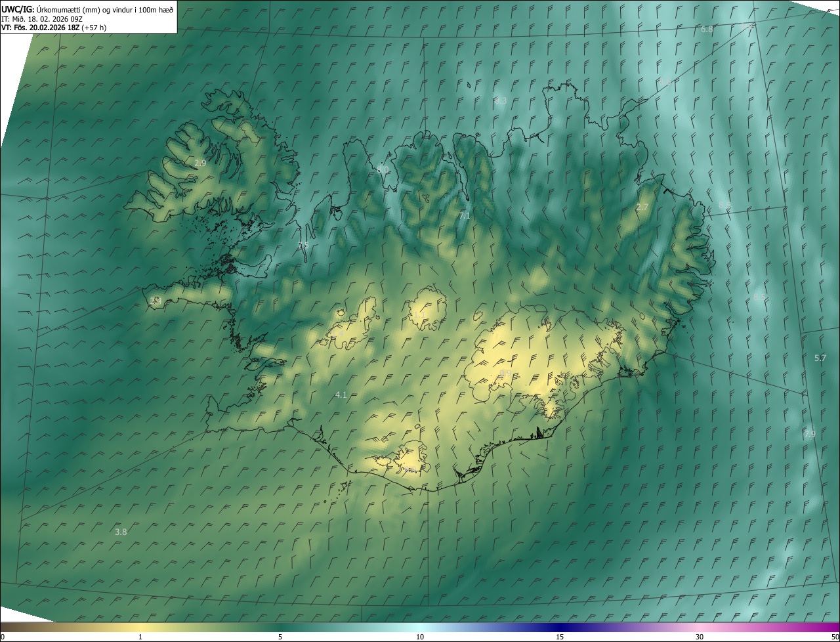Click the 7.9 value label at the east edge
This screenshot has height=642, width=840.
point(809,434)
